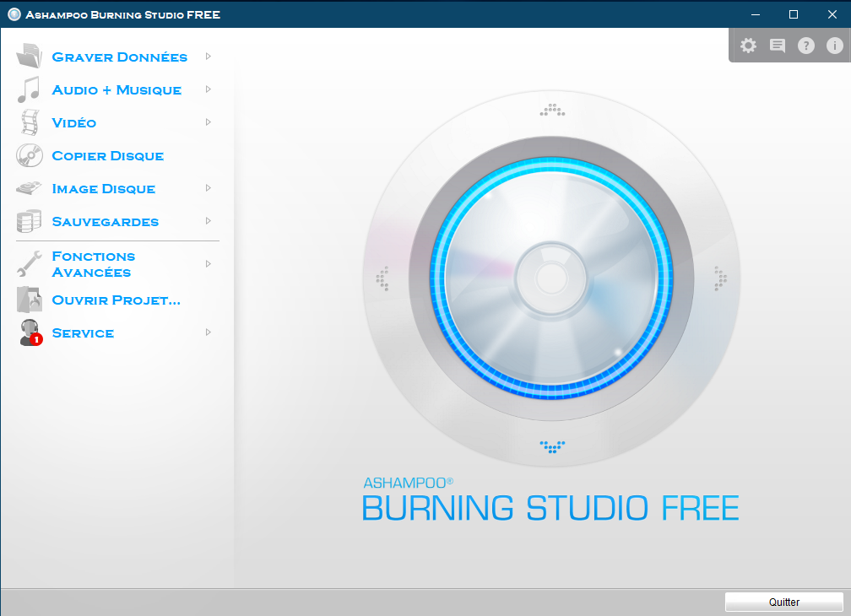Show program info with the info icon
Screen dimensions: 851x616
pos(835,46)
